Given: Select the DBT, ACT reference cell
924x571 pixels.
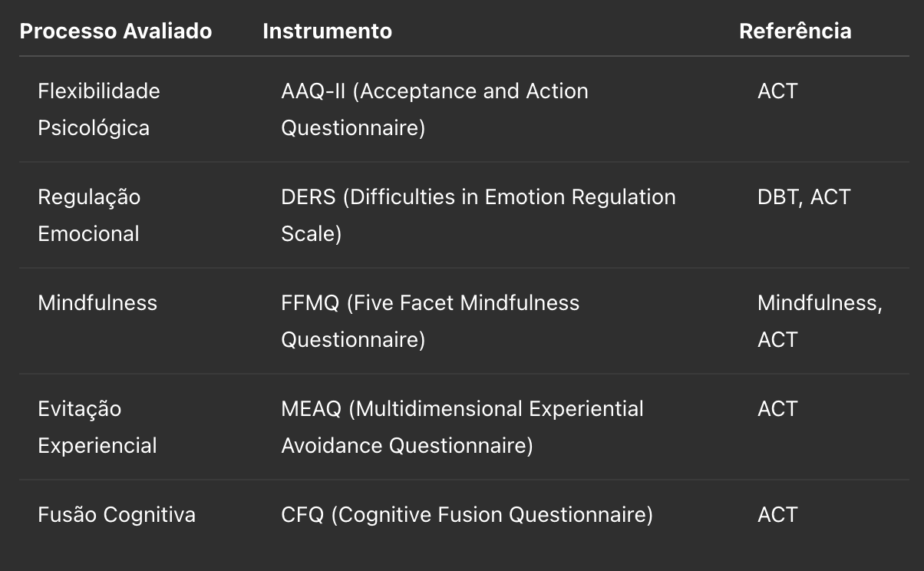Looking at the screenshot, I should (x=804, y=197).
